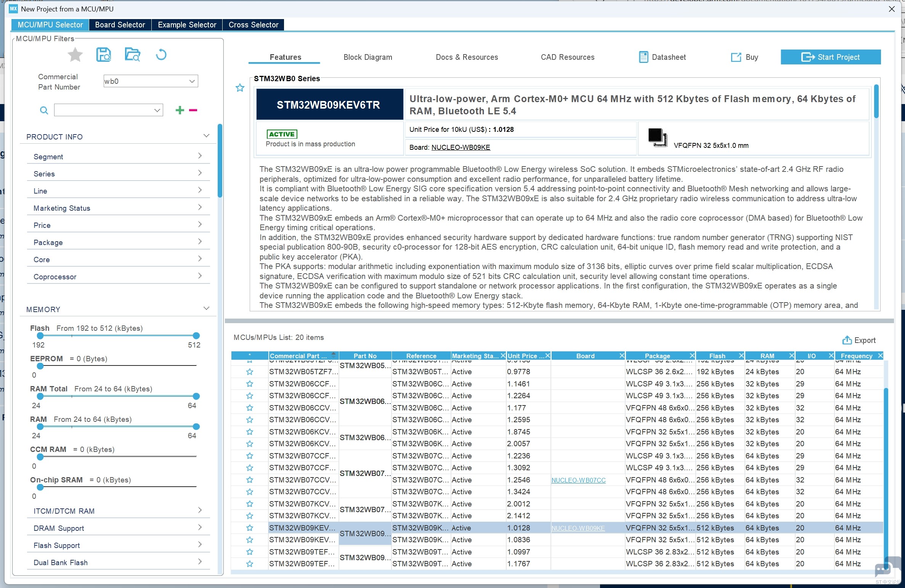Click the VFQFPN package chip image
Viewport: 905px width, 588px height.
[x=658, y=138]
